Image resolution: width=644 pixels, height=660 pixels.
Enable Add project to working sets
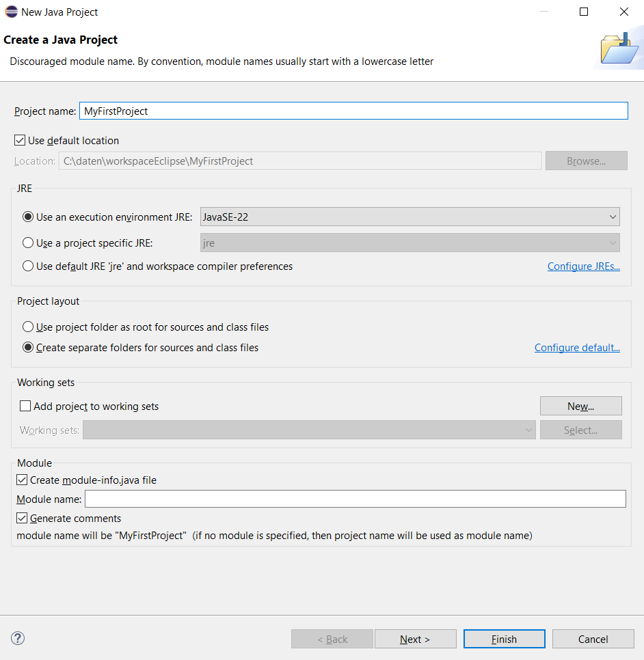(x=25, y=407)
